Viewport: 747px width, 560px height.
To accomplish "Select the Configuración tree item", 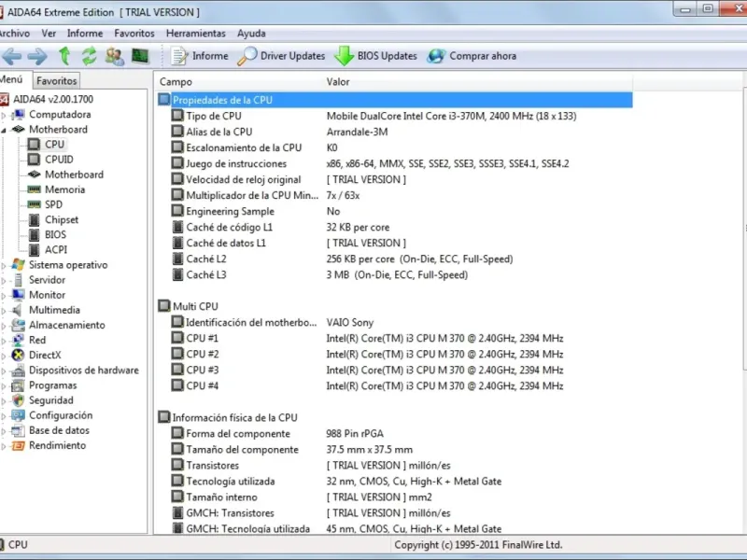I will click(x=61, y=415).
